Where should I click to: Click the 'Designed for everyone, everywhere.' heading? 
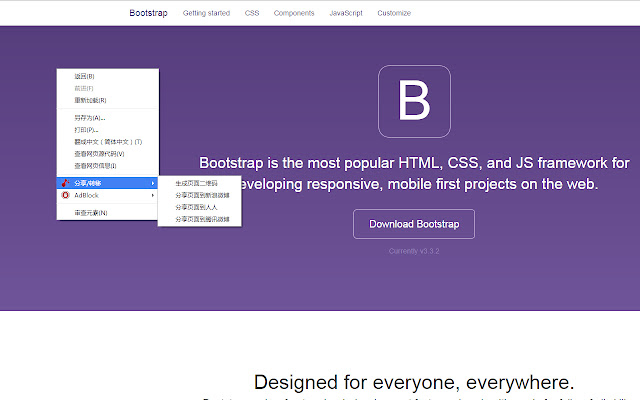coord(414,382)
